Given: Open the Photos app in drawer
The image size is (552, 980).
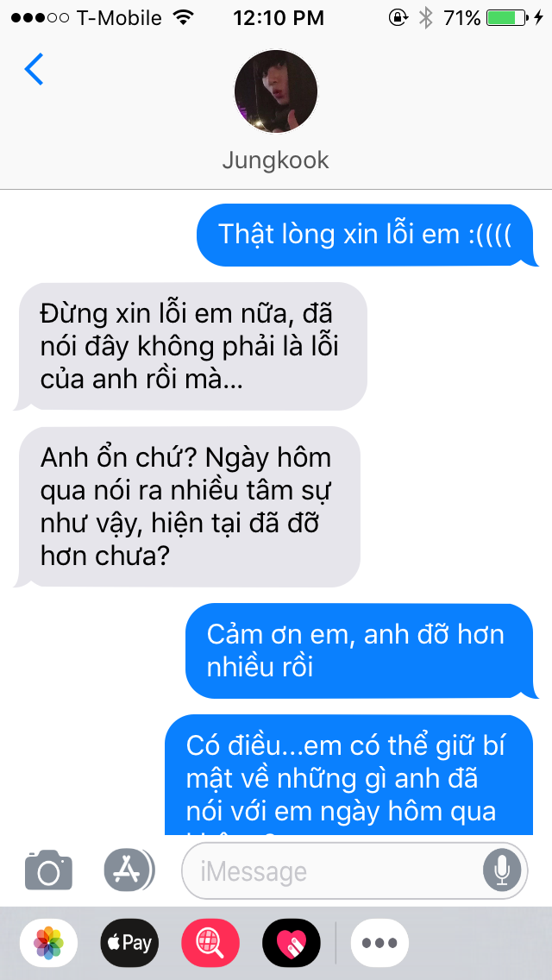Looking at the screenshot, I should [48, 943].
